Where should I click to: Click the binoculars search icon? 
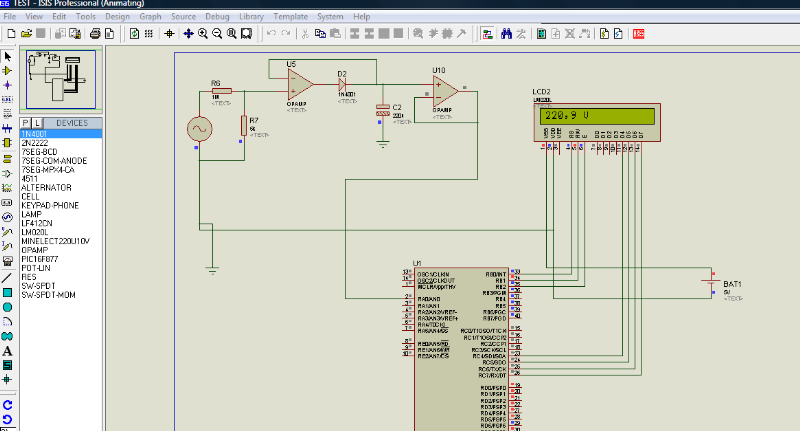[507, 33]
